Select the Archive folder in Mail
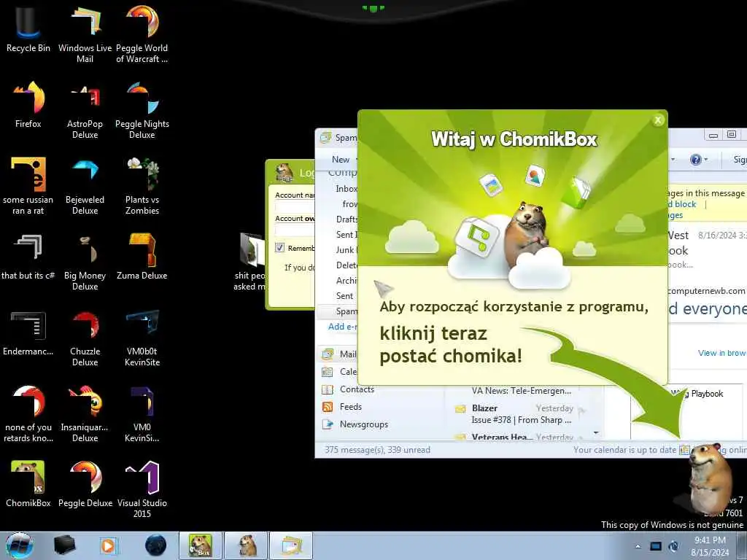Viewport: 747px width, 560px height. [x=347, y=281]
